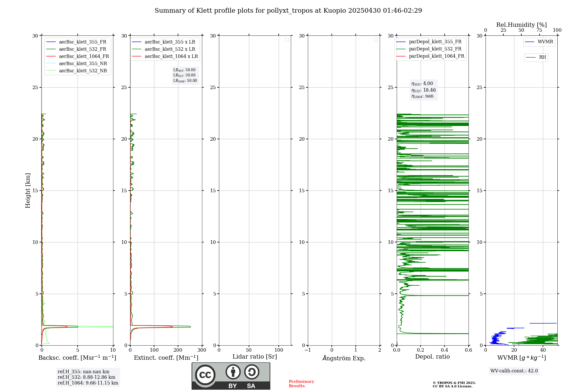Image resolution: width=577 pixels, height=392 pixels.
Task: Click the η1064: nan value
Action: point(422,96)
